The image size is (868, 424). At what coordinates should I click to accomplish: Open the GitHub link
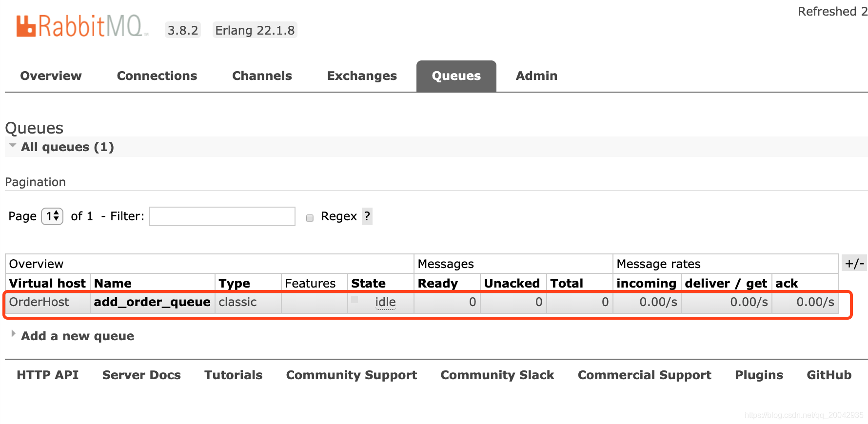829,375
